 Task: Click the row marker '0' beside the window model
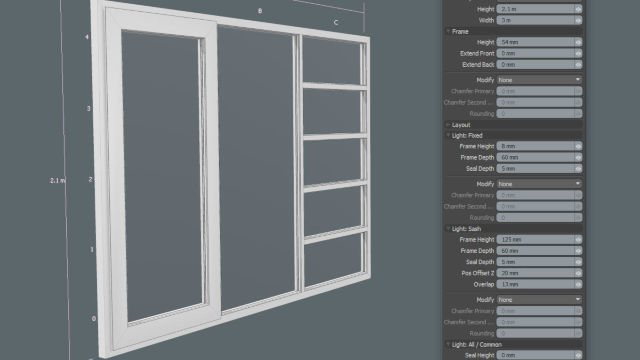coord(94,319)
